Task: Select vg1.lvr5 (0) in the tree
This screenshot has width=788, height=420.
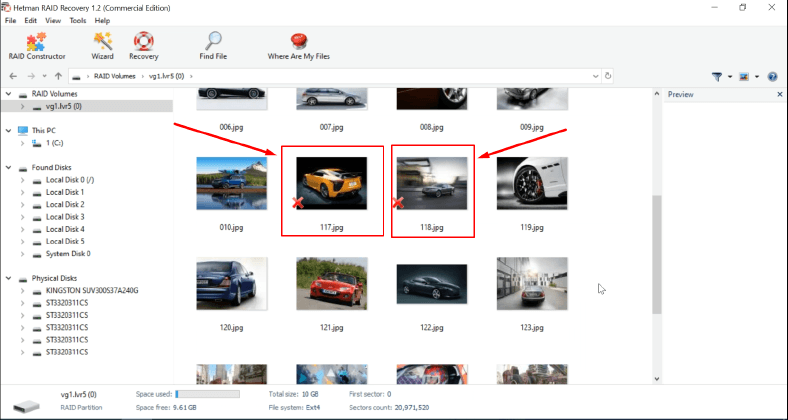Action: pos(64,107)
